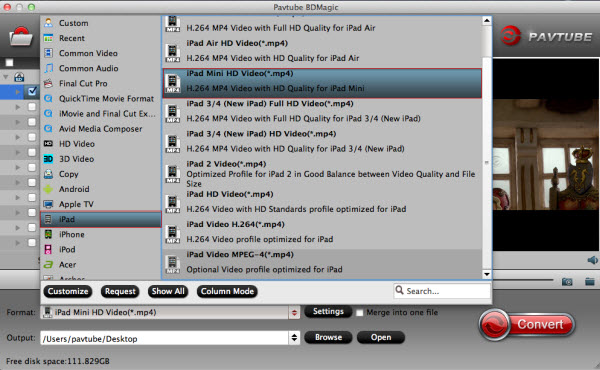Click the search magnifier icon
The image size is (600, 370).
click(399, 290)
